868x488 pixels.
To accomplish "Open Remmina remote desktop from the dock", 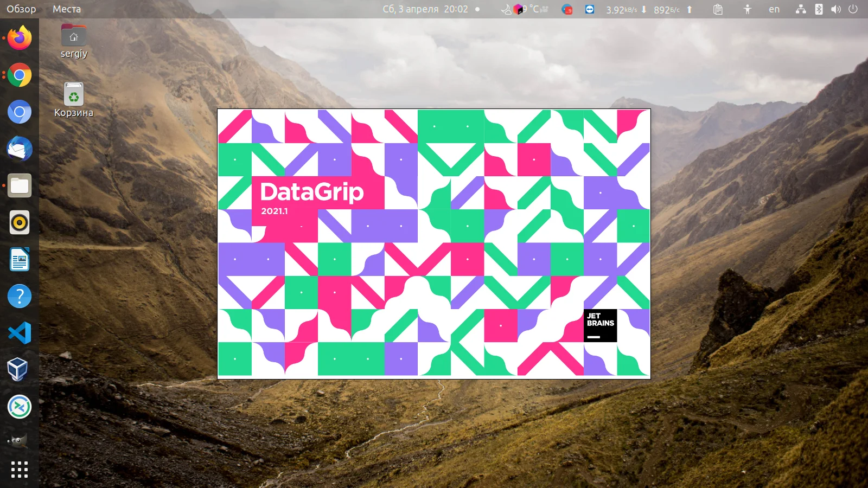I will click(x=20, y=407).
